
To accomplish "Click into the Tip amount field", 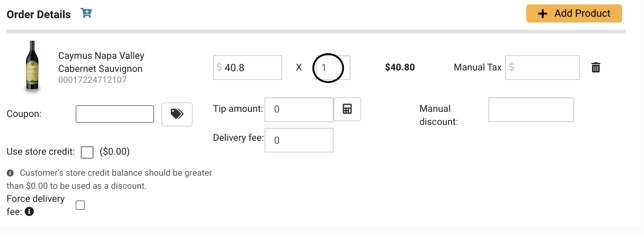I will 299,110.
